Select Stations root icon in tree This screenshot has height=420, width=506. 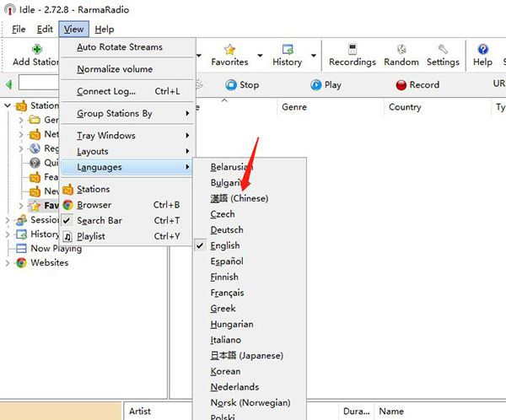click(x=21, y=106)
